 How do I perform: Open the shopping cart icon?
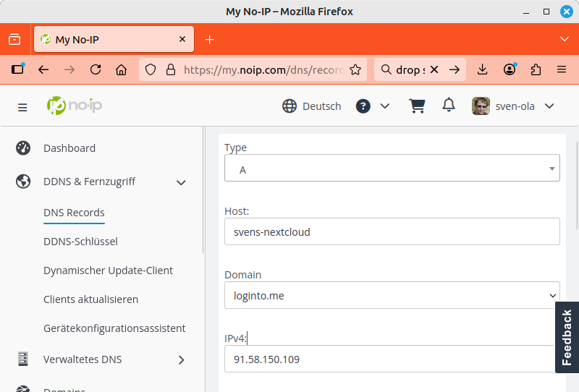(417, 106)
